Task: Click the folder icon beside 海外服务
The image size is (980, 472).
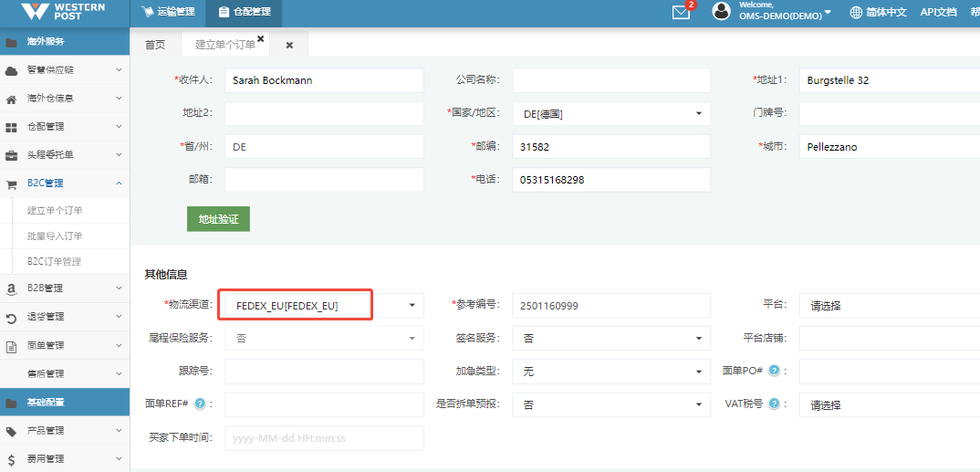Action: [11, 43]
